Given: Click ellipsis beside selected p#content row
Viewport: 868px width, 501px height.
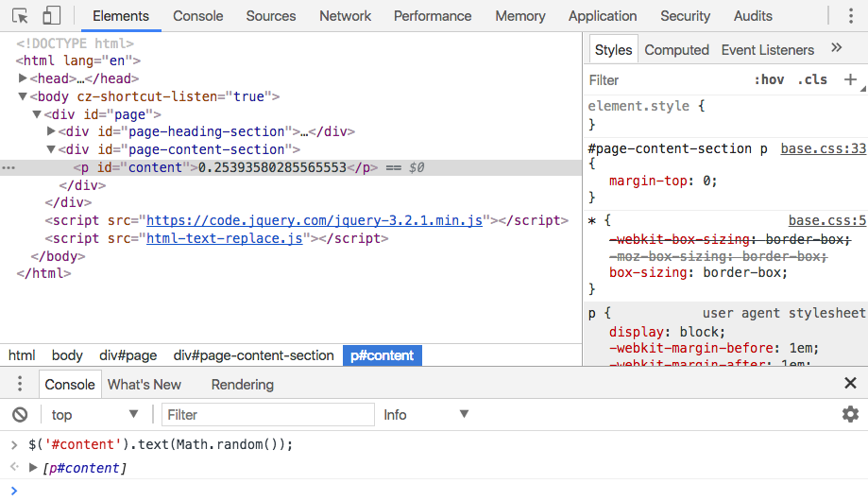Looking at the screenshot, I should tap(9, 167).
